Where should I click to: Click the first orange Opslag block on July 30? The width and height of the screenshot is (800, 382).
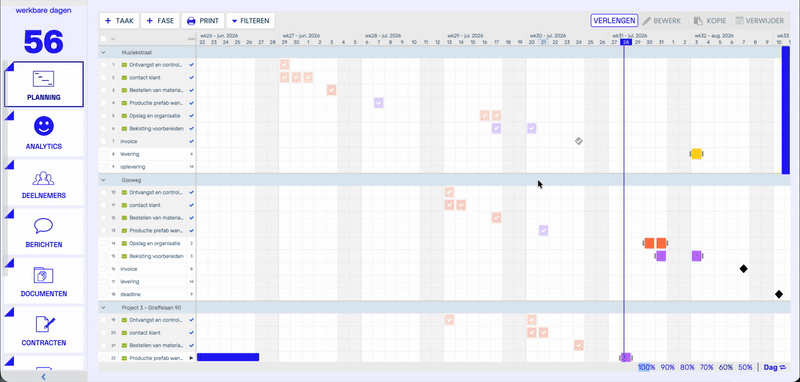(649, 243)
